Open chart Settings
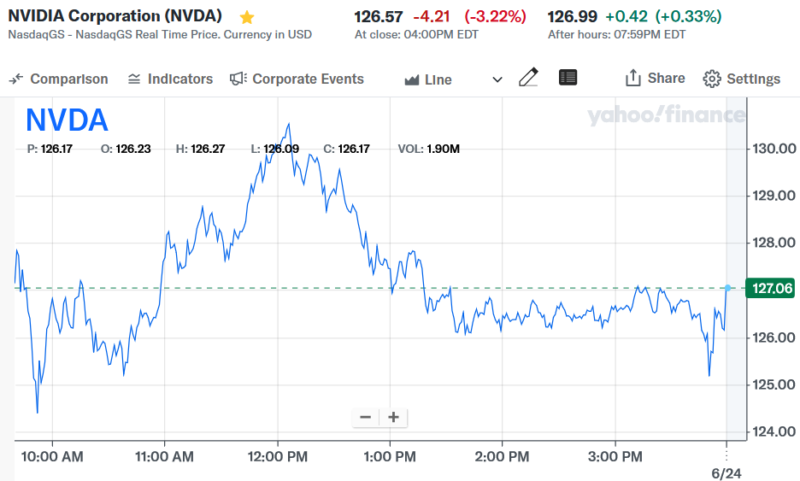The image size is (800, 481). 741,79
